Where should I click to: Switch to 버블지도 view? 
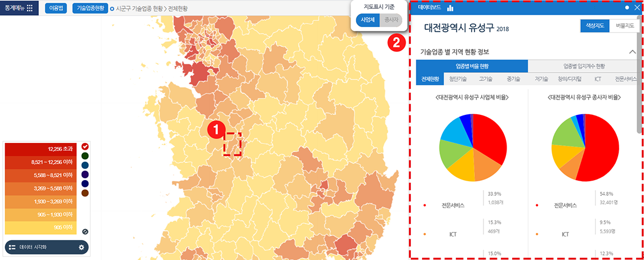(625, 25)
